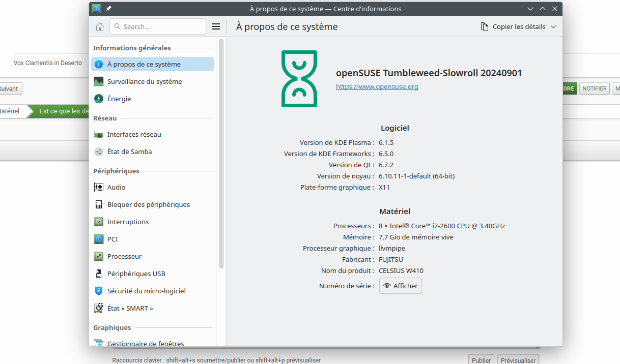Select Processeur in the sidebar
This screenshot has width=620, height=364.
point(152,256)
